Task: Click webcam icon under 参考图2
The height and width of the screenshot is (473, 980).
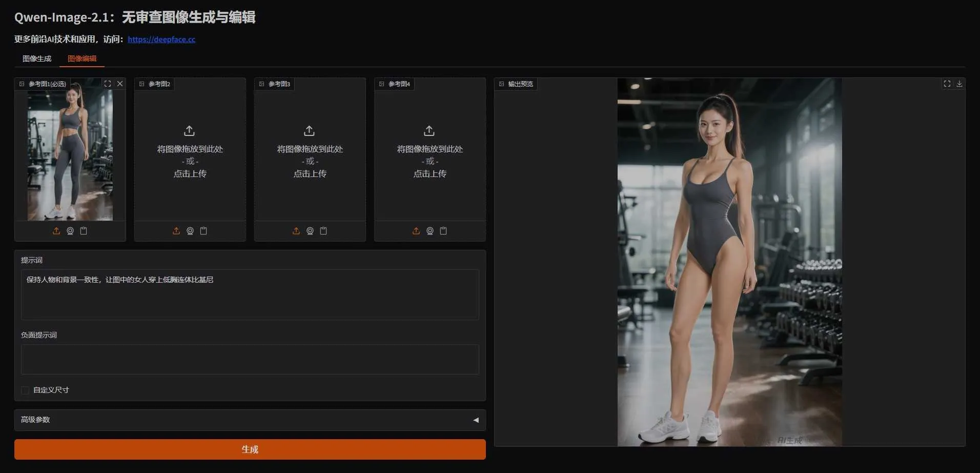Action: pyautogui.click(x=190, y=231)
